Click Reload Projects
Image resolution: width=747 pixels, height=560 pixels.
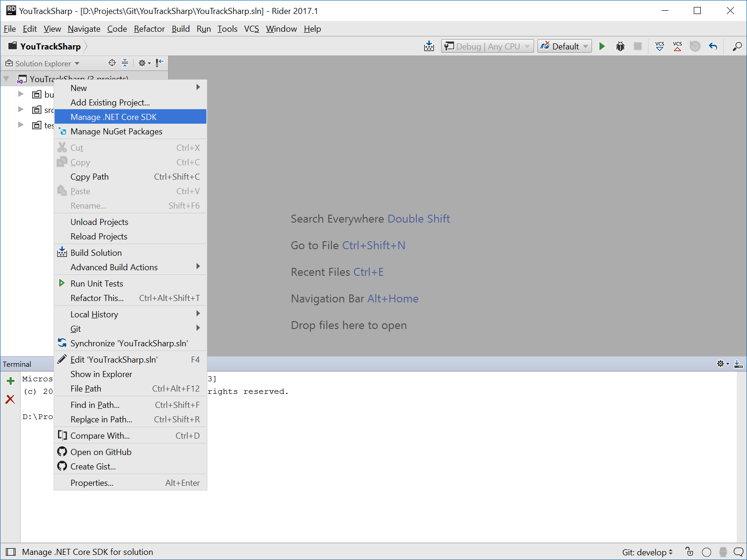point(131,237)
